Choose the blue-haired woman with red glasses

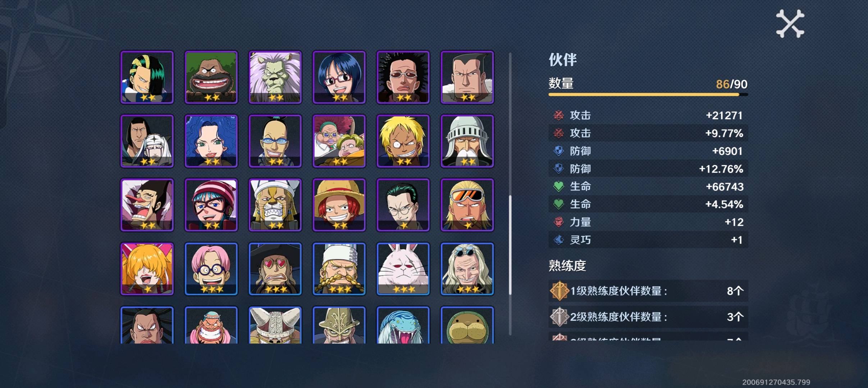339,77
